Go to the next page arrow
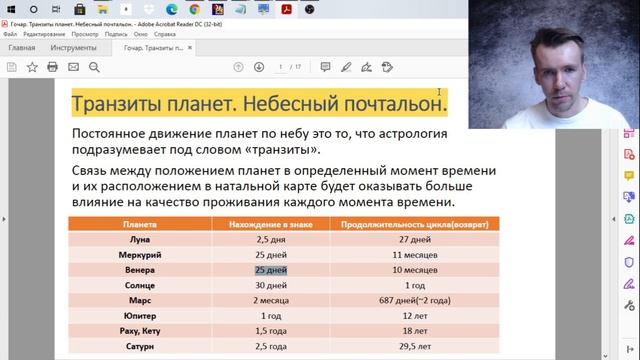The width and height of the screenshot is (640, 360). click(x=259, y=67)
